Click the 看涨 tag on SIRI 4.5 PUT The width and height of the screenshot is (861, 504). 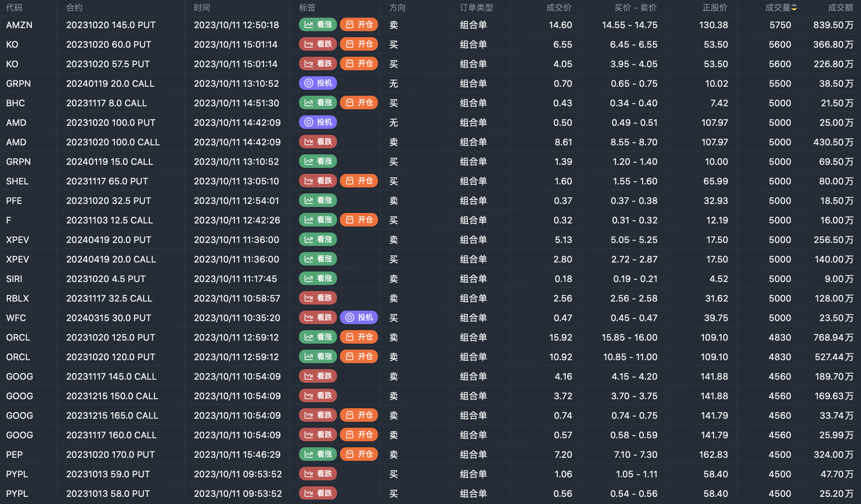coord(318,279)
